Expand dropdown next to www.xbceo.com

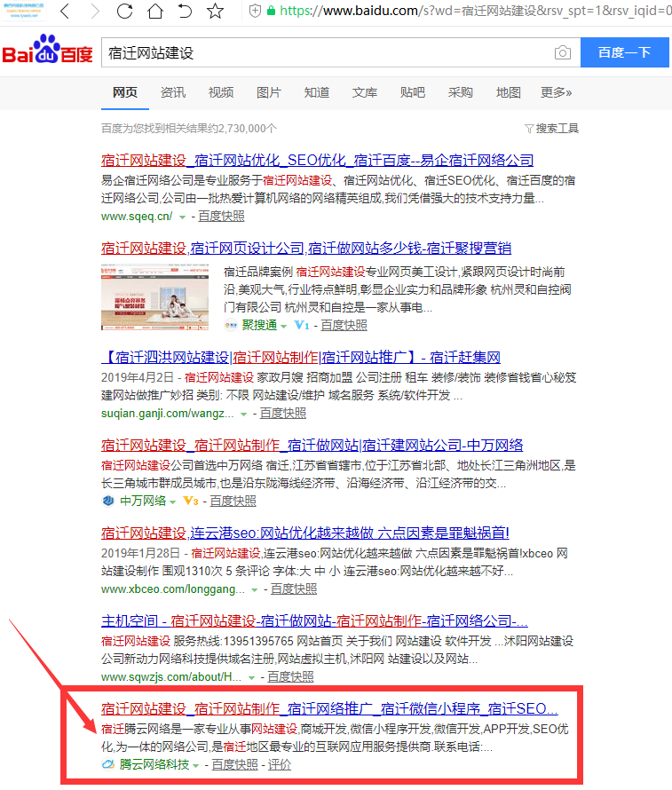point(255,589)
